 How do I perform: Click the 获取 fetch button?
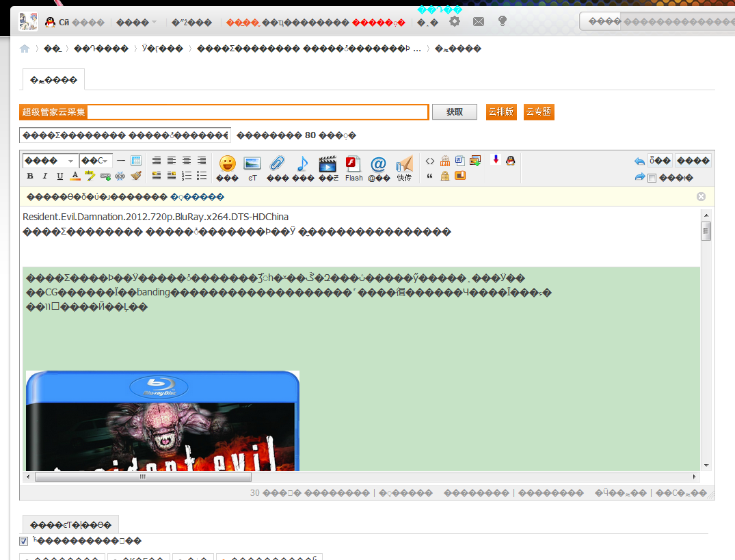tap(454, 112)
